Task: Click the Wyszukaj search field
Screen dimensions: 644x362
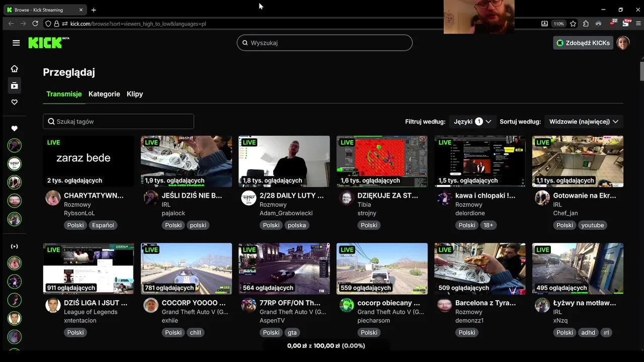Action: click(325, 43)
